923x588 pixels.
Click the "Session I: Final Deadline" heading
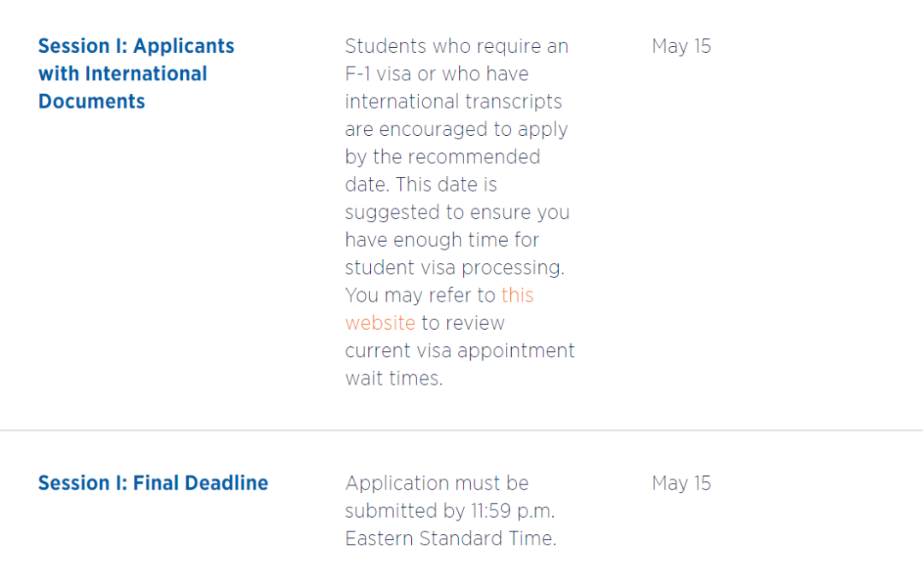pos(153,483)
